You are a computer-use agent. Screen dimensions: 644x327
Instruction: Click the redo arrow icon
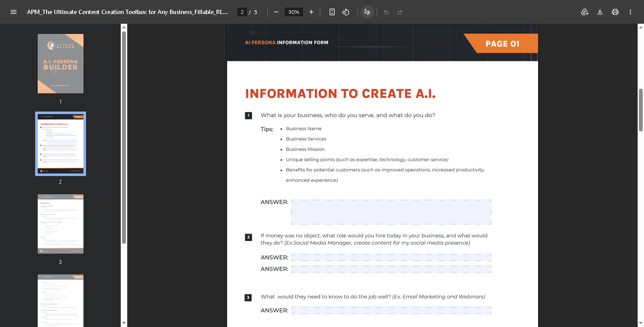(400, 12)
